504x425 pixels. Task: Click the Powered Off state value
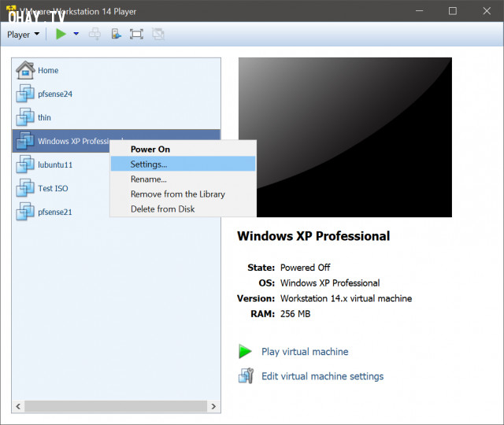point(305,268)
